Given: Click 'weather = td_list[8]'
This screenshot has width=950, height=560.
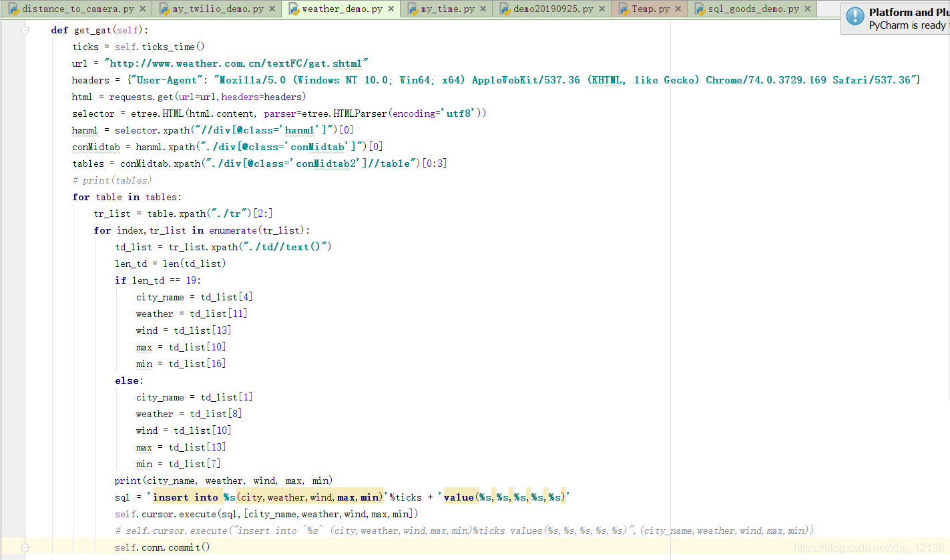Looking at the screenshot, I should pyautogui.click(x=189, y=414).
